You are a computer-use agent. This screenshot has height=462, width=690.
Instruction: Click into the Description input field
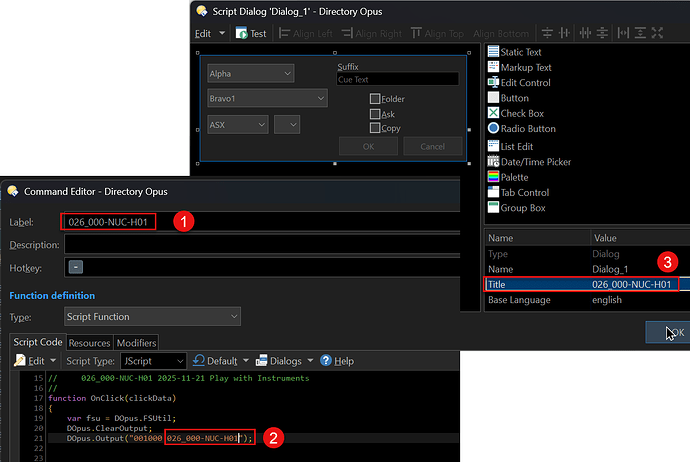[x=260, y=244]
